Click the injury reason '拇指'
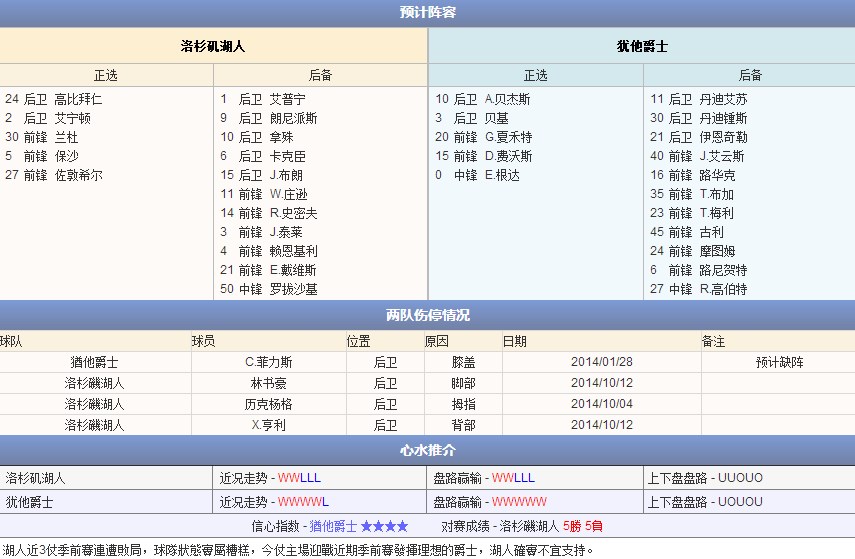Screen dimensions: 855x559 pos(463,404)
